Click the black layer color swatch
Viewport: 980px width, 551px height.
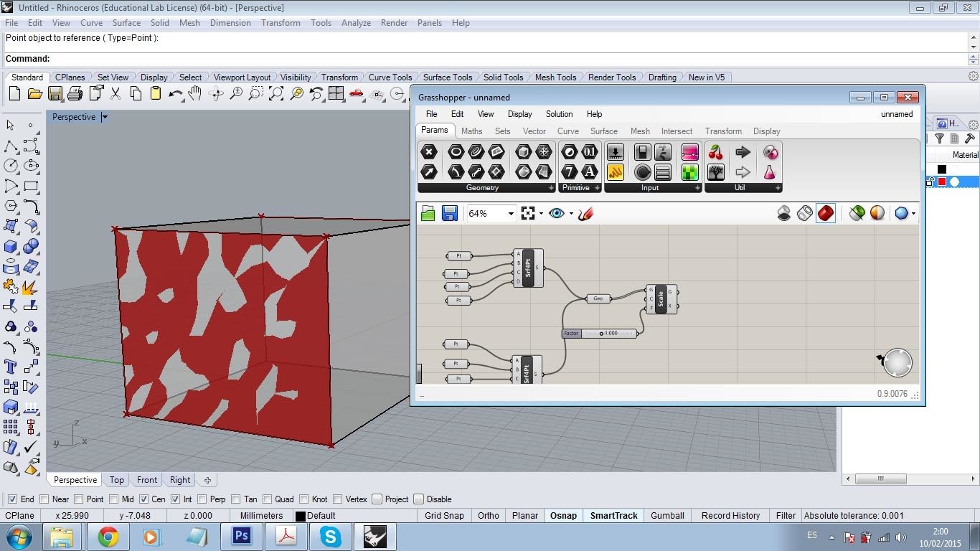coord(942,169)
